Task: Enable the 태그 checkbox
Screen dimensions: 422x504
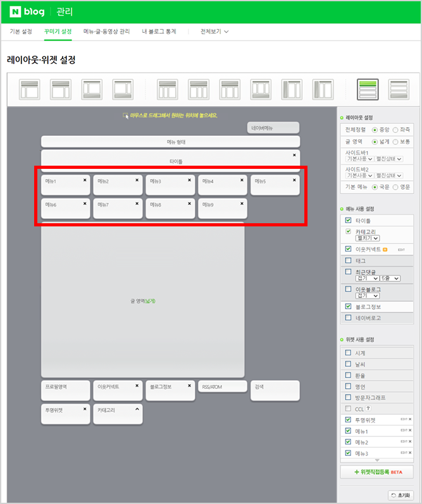Action: click(348, 260)
